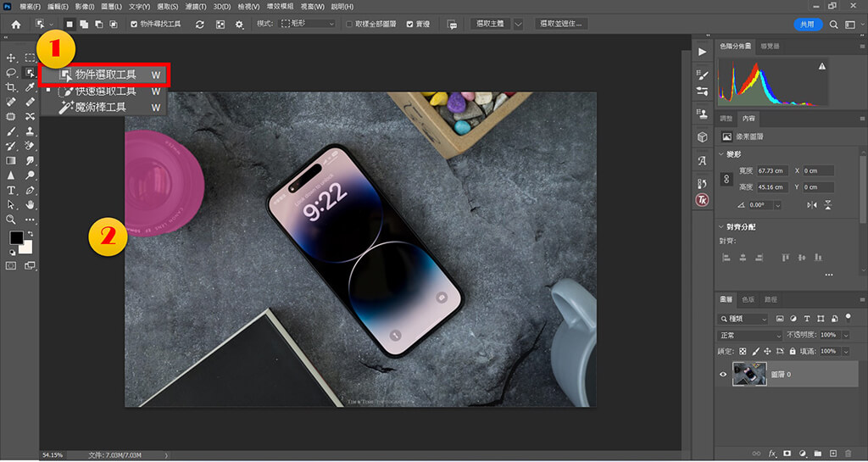Screen dimensions: 868x462
Task: Enable 取樣全部圖層 checkbox
Action: [x=348, y=25]
